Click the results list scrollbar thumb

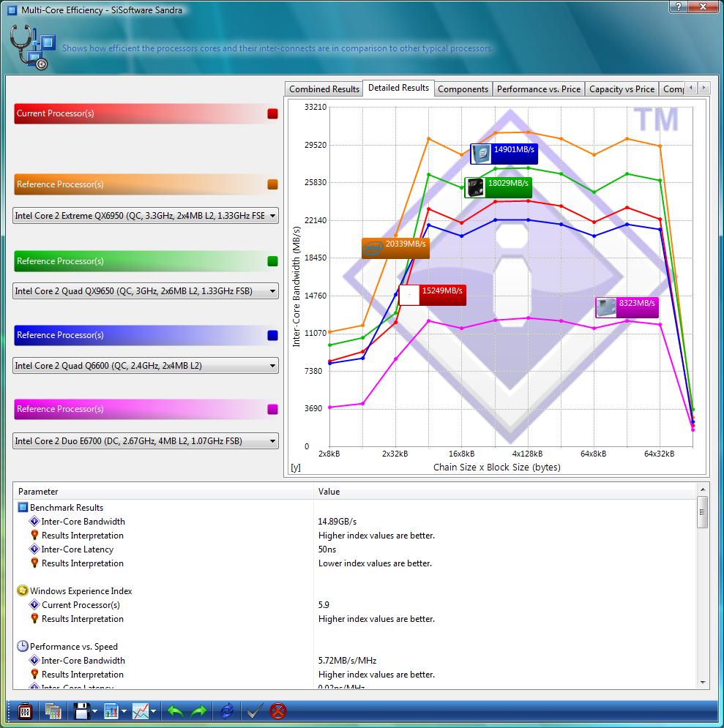click(x=702, y=511)
